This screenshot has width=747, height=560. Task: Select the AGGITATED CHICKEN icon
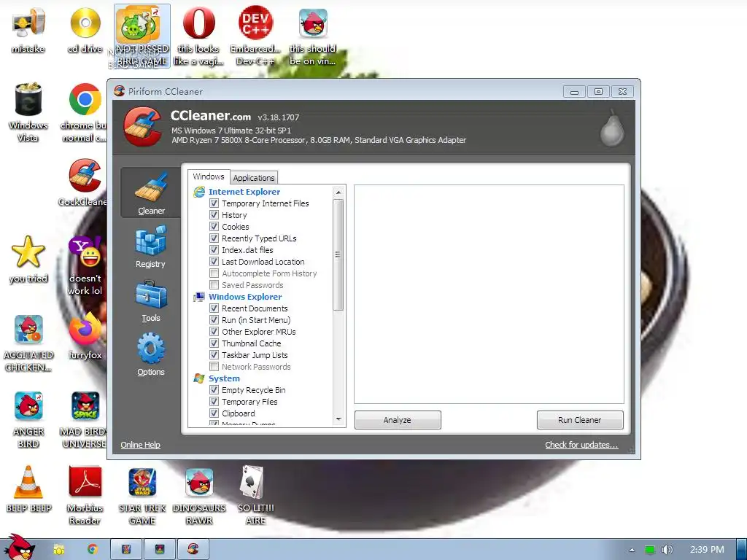coord(28,343)
